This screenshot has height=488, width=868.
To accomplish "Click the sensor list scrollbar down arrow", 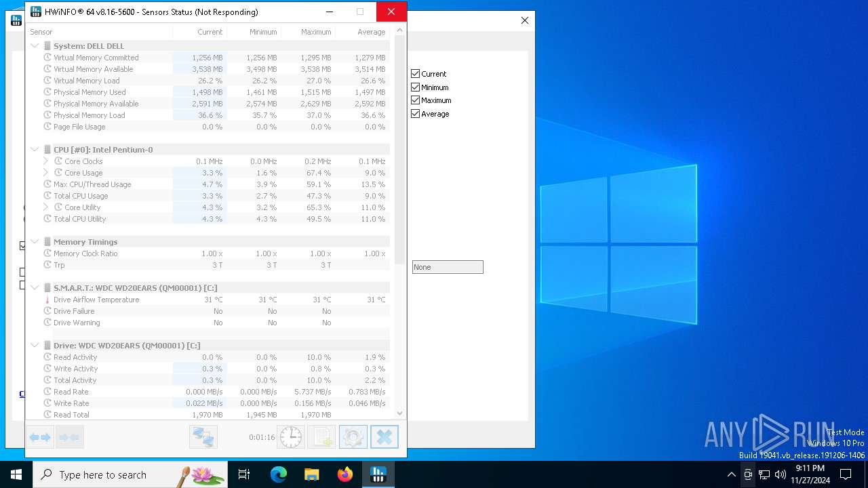I will tap(399, 413).
